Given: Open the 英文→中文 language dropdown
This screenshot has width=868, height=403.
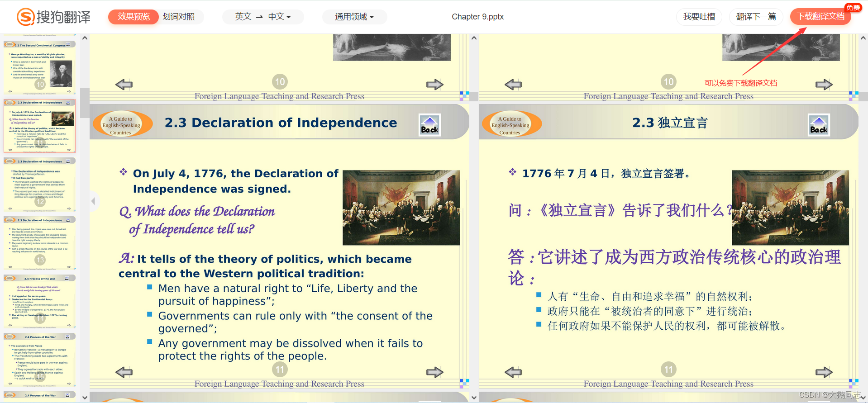Looking at the screenshot, I should (x=263, y=17).
